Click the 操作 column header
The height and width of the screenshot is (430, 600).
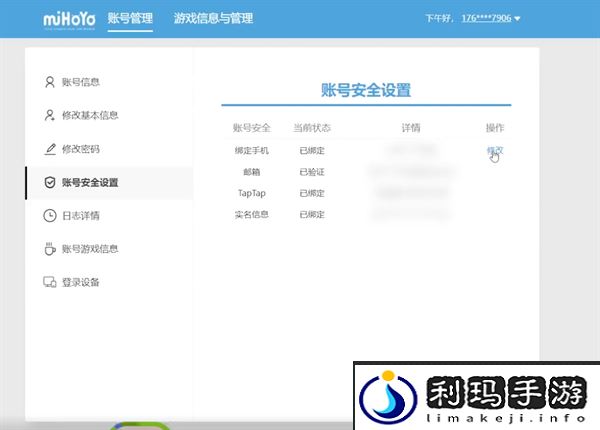point(495,128)
